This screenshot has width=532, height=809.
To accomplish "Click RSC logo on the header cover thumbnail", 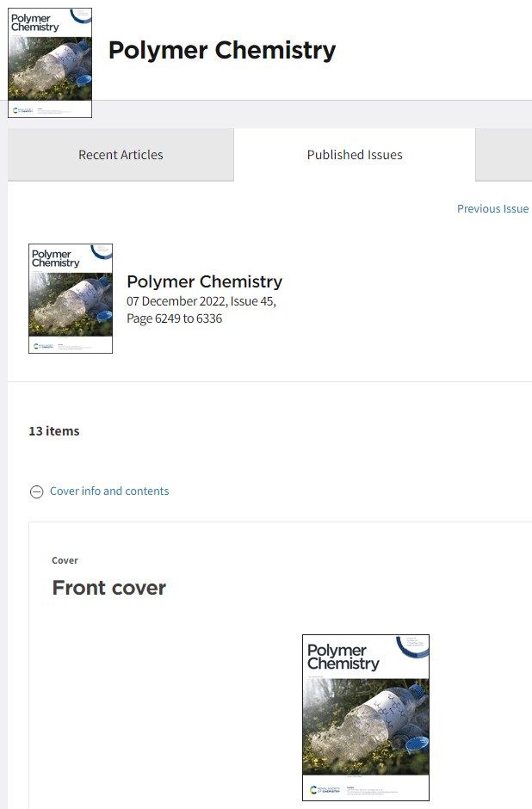I will (x=22, y=110).
